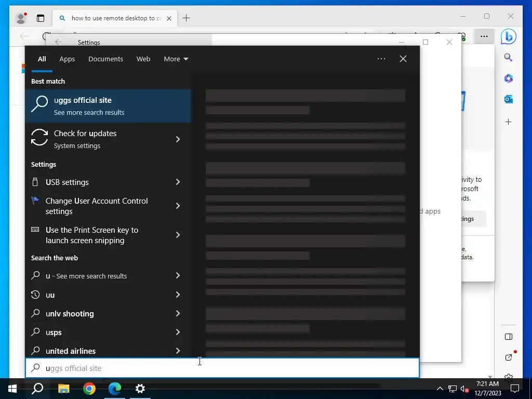Open Bing Copilot in Edge sidebar
Image resolution: width=532 pixels, height=399 pixels.
pos(508,36)
